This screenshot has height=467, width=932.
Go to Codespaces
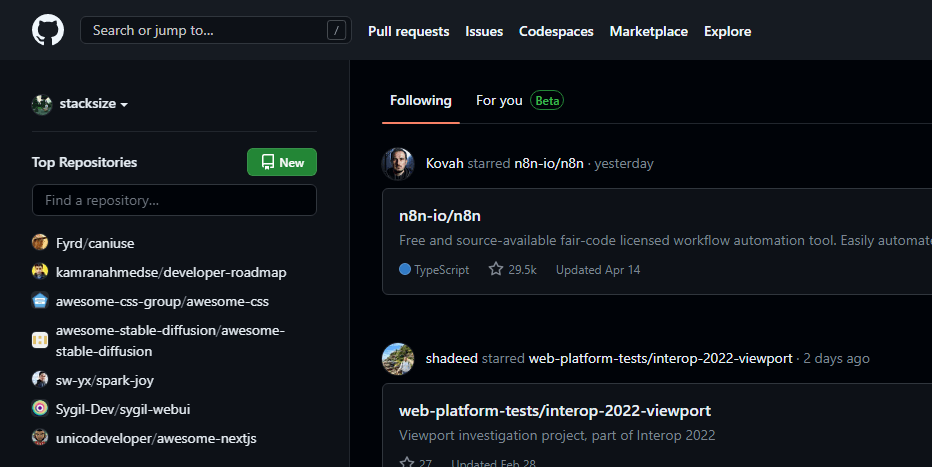(x=556, y=31)
